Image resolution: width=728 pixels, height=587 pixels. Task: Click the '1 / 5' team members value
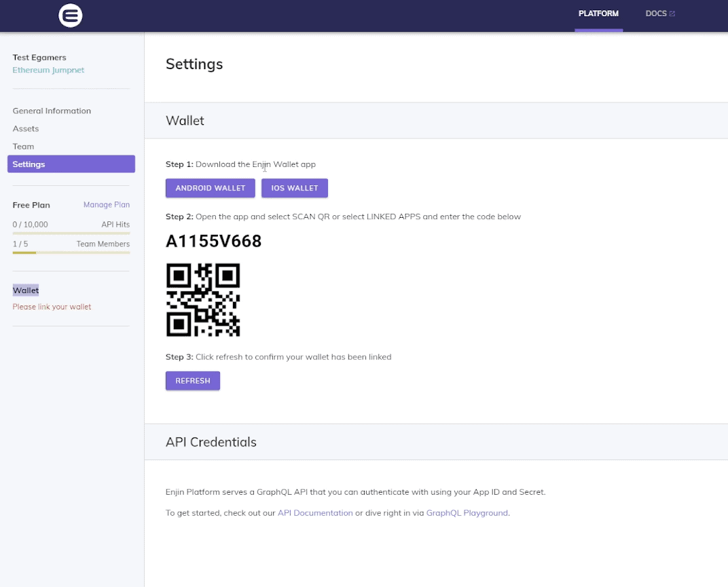click(20, 244)
